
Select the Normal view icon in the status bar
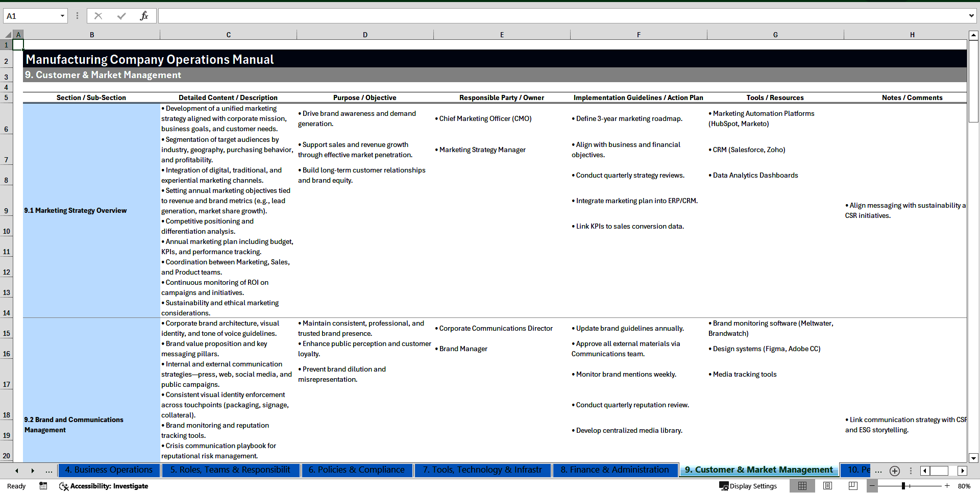pyautogui.click(x=802, y=486)
